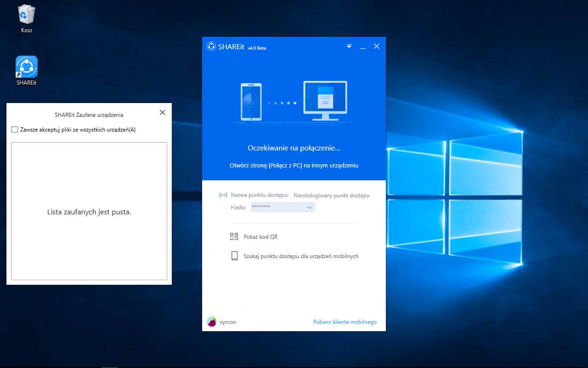Close the Zaufane urządzenia dialog
The width and height of the screenshot is (588, 368).
pos(162,113)
